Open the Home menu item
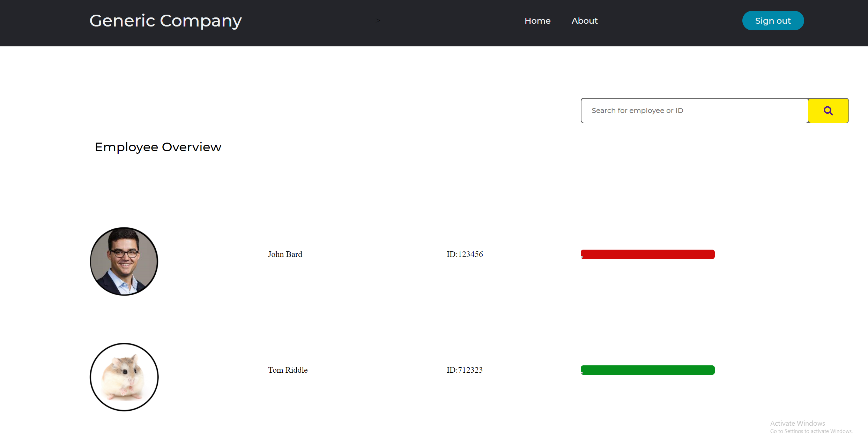This screenshot has height=433, width=868. coord(537,21)
